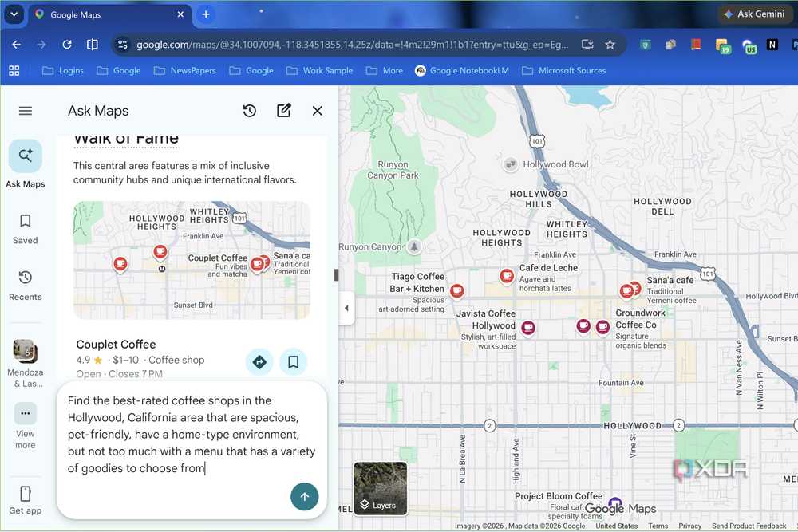Image resolution: width=798 pixels, height=532 pixels.
Task: Click the Project Bloom Coffee label
Action: click(559, 496)
